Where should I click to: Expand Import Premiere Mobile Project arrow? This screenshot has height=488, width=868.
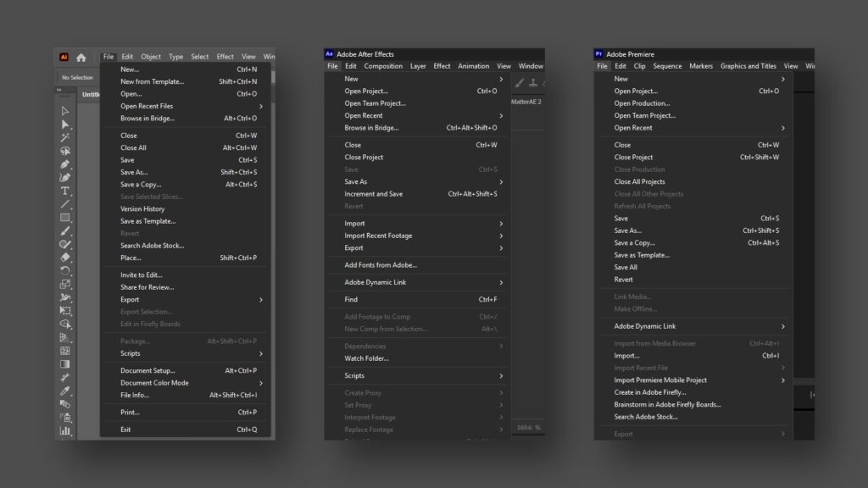(782, 380)
